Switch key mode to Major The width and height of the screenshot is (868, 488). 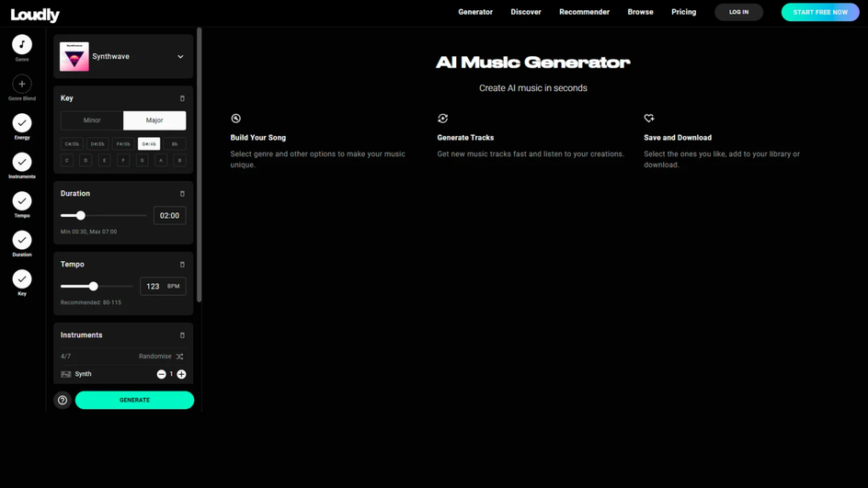(x=154, y=120)
